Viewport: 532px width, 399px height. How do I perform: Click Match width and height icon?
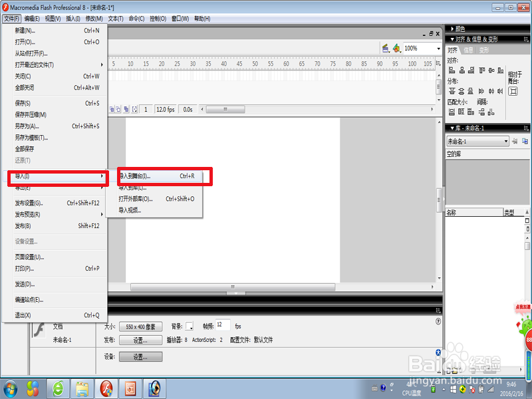click(x=471, y=112)
